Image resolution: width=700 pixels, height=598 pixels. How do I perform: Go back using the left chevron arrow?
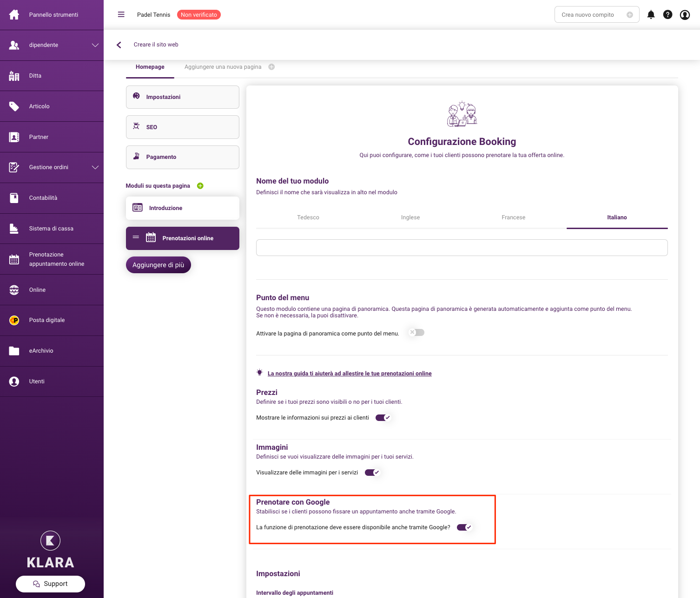pyautogui.click(x=119, y=45)
